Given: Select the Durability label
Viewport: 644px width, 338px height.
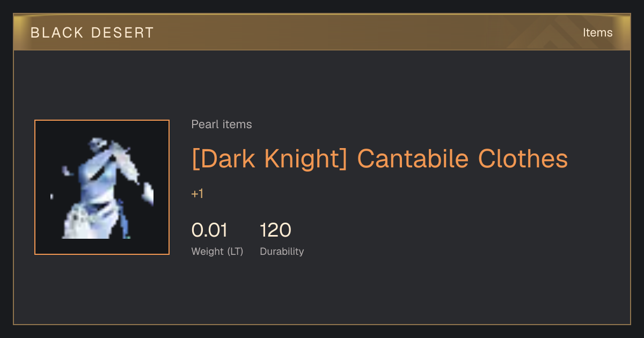Looking at the screenshot, I should click(282, 252).
